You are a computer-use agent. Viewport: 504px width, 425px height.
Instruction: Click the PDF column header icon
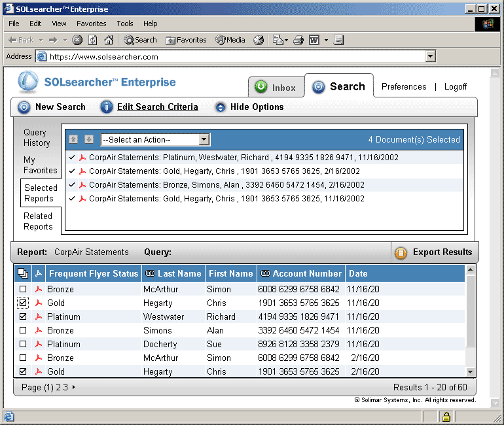pos(39,273)
